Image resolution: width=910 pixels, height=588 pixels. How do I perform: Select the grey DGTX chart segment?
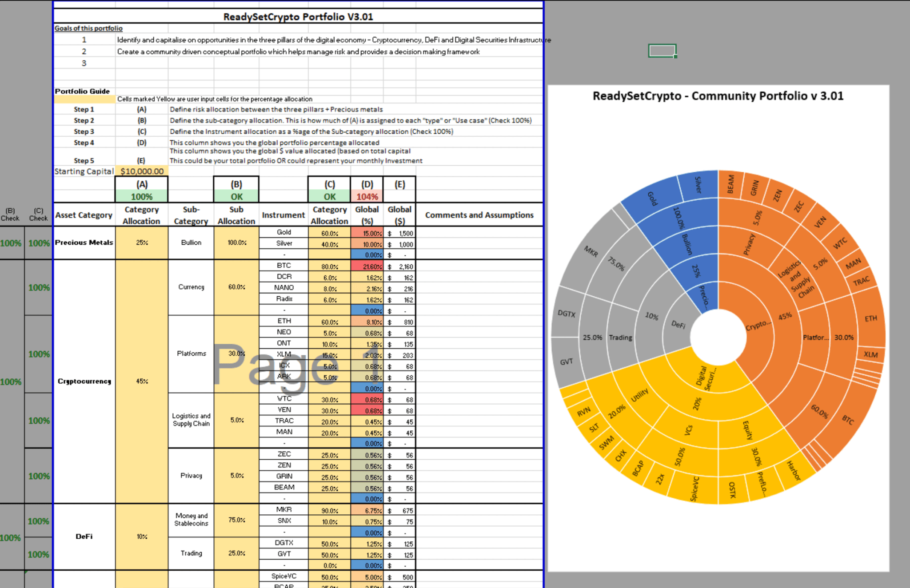pyautogui.click(x=566, y=314)
